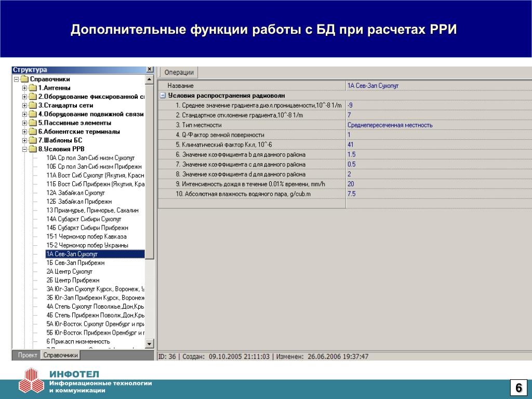
Task: Click the 5.Пассивные элементы folder icon
Action: (33, 123)
